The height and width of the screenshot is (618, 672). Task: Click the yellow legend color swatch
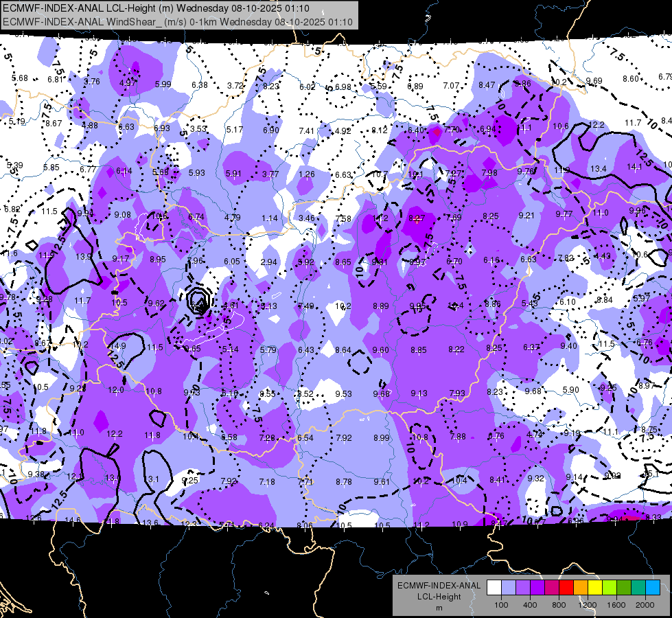(595, 588)
